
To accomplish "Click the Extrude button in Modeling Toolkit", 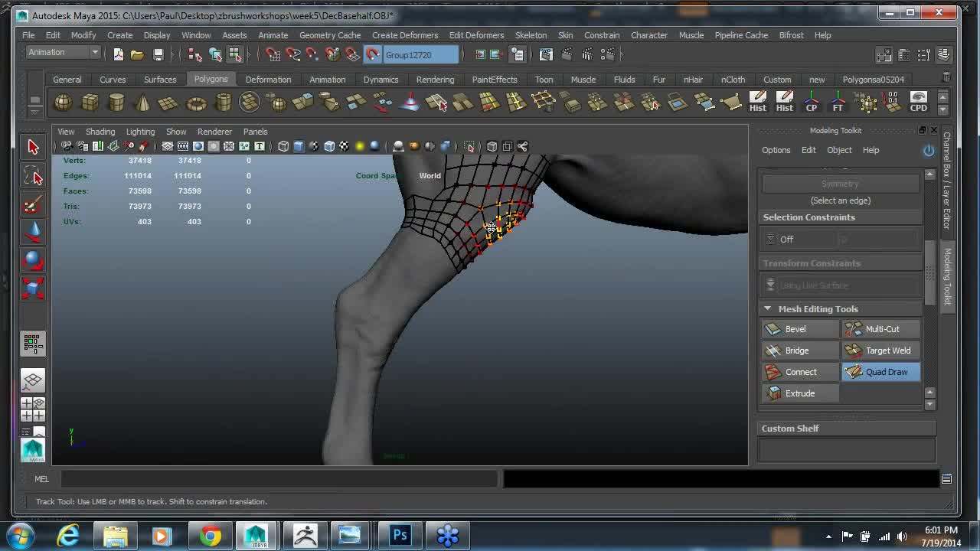I will point(800,393).
